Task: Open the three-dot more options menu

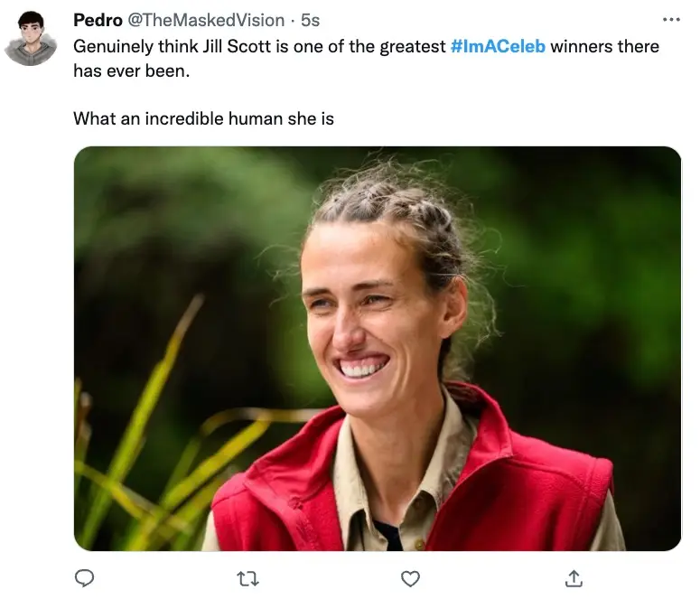Action: pos(670,19)
